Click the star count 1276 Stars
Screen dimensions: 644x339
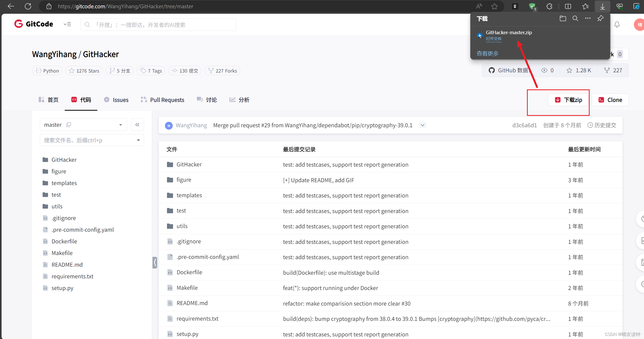click(x=84, y=70)
